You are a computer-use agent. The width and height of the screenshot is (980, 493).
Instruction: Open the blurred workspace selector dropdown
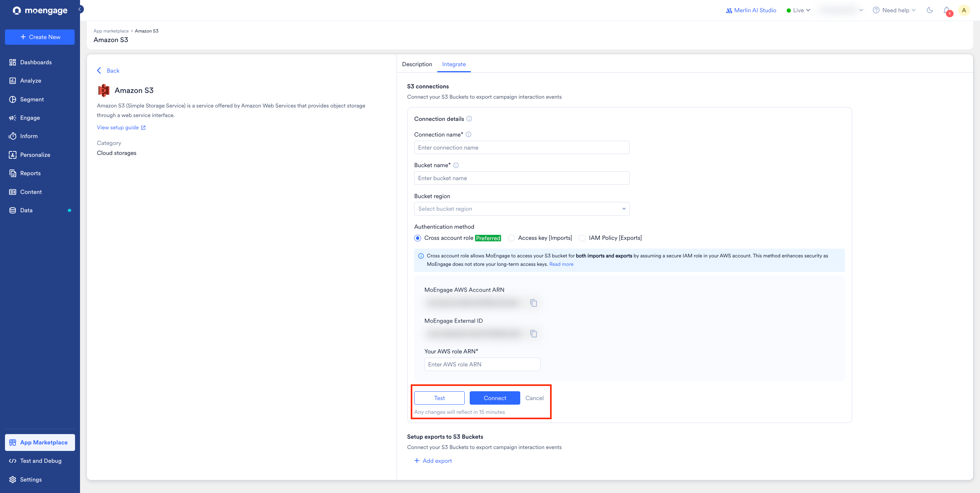click(x=841, y=10)
